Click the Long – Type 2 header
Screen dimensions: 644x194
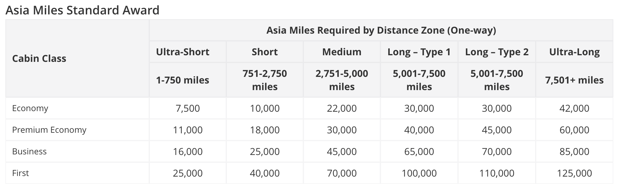click(497, 52)
